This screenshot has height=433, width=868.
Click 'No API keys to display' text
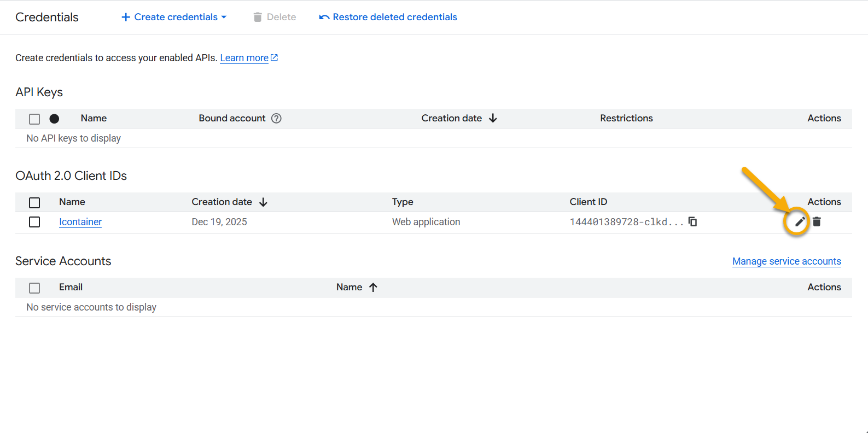74,138
